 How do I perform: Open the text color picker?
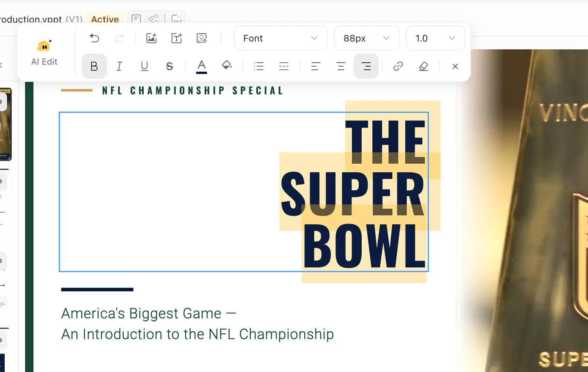pyautogui.click(x=202, y=66)
